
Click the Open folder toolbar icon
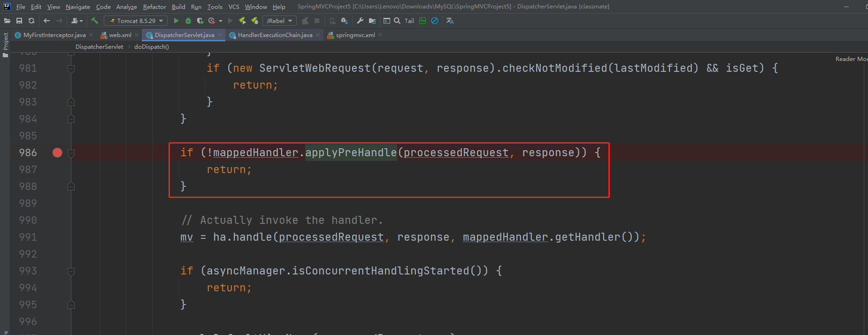[x=7, y=21]
